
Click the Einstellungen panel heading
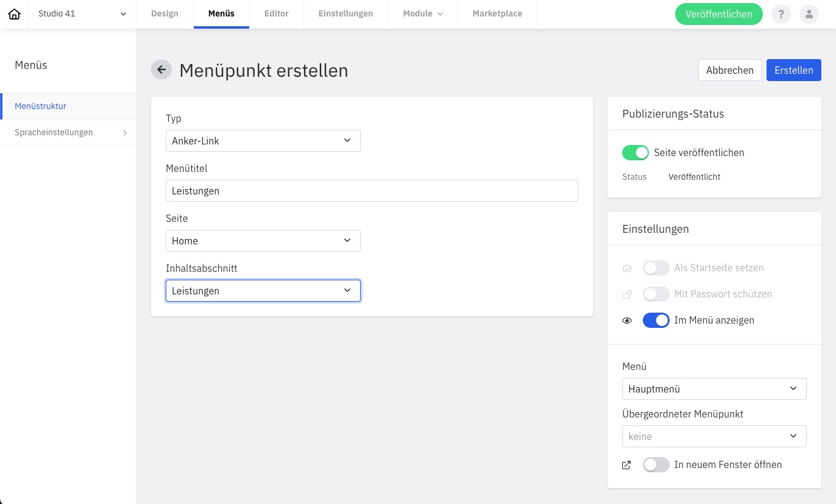click(656, 229)
